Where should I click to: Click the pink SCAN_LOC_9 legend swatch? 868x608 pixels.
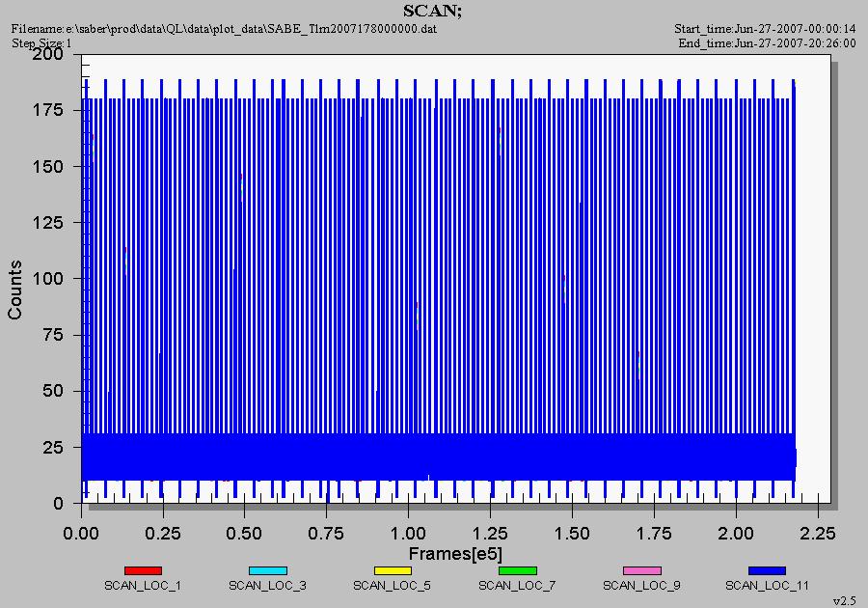coord(642,570)
